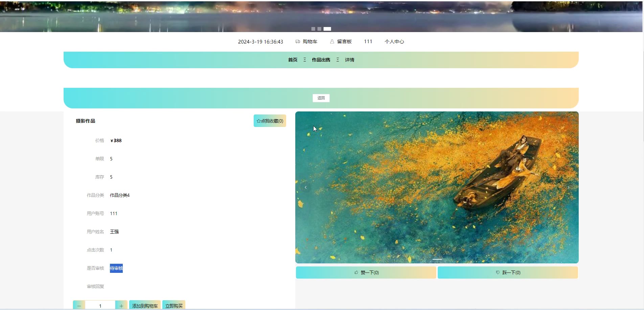
Task: Select second banner slide indicator dot
Action: click(319, 29)
